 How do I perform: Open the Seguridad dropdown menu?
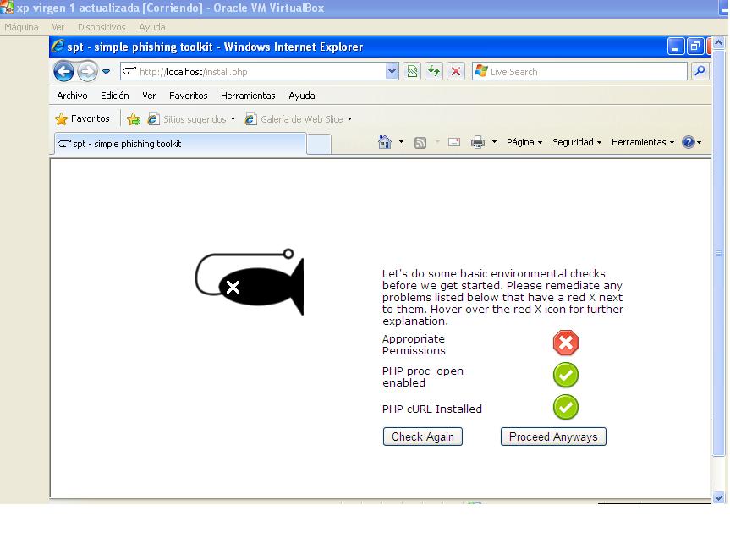(576, 142)
